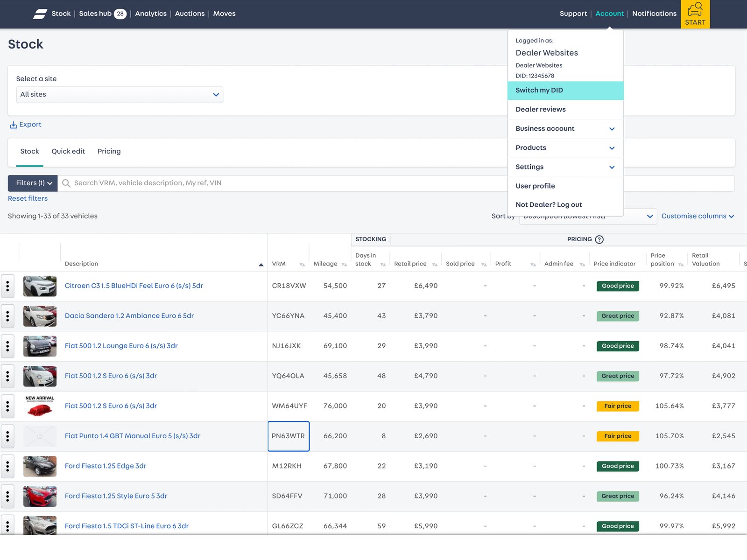Open Dacia Sandero 1.2 Ambiance listing
747x560 pixels.
click(x=129, y=316)
